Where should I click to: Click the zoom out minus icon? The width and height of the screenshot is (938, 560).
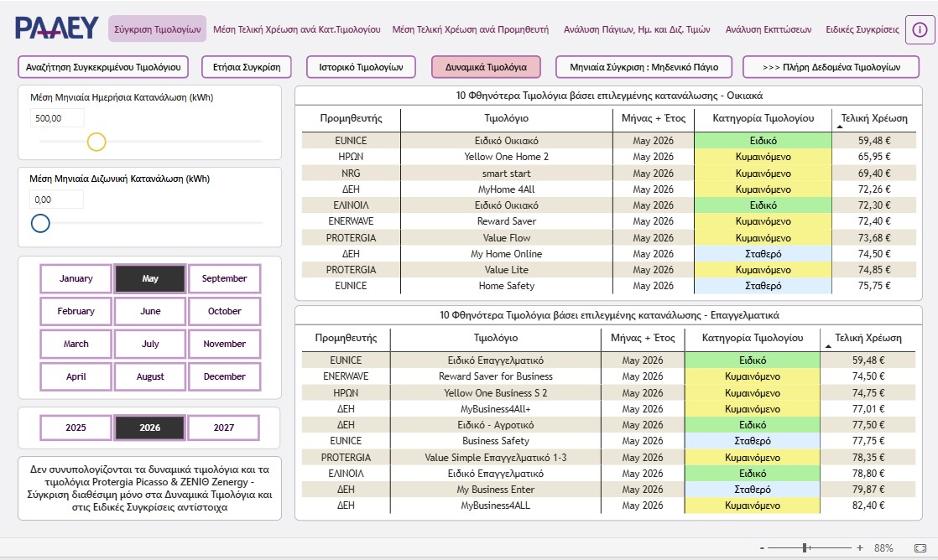coord(762,548)
